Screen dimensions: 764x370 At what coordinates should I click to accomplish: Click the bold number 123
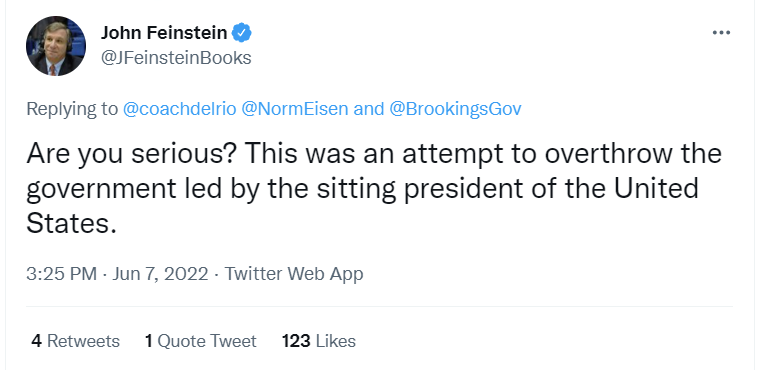pos(296,341)
